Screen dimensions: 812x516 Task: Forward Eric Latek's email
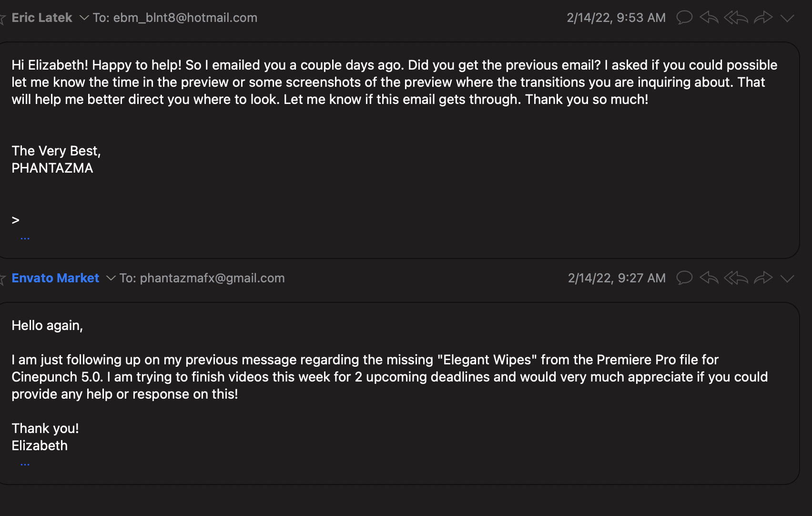point(763,18)
